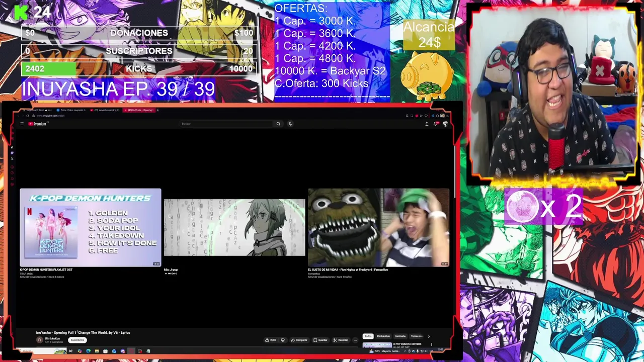The width and height of the screenshot is (644, 362).
Task: Open sidebar K-POP Demon Hunters recommended thumbnail
Action: coord(377,345)
